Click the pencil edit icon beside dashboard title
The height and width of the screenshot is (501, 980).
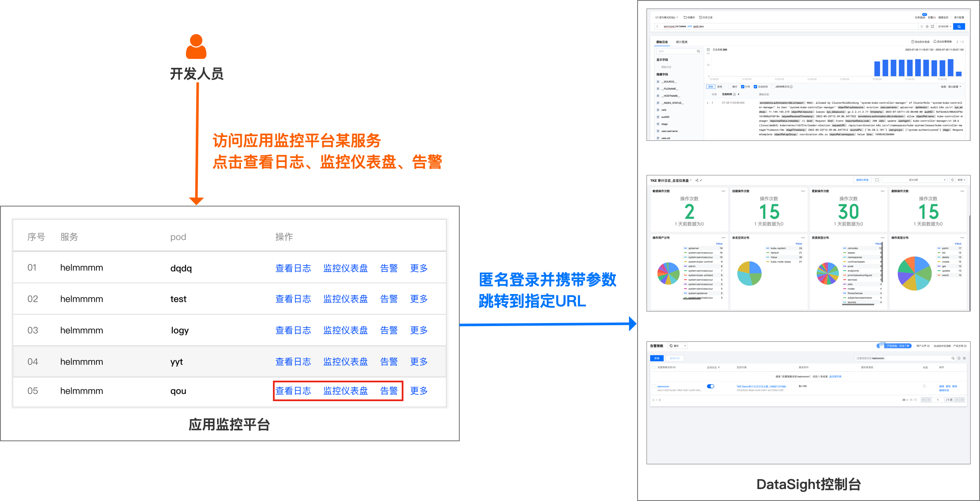[701, 181]
